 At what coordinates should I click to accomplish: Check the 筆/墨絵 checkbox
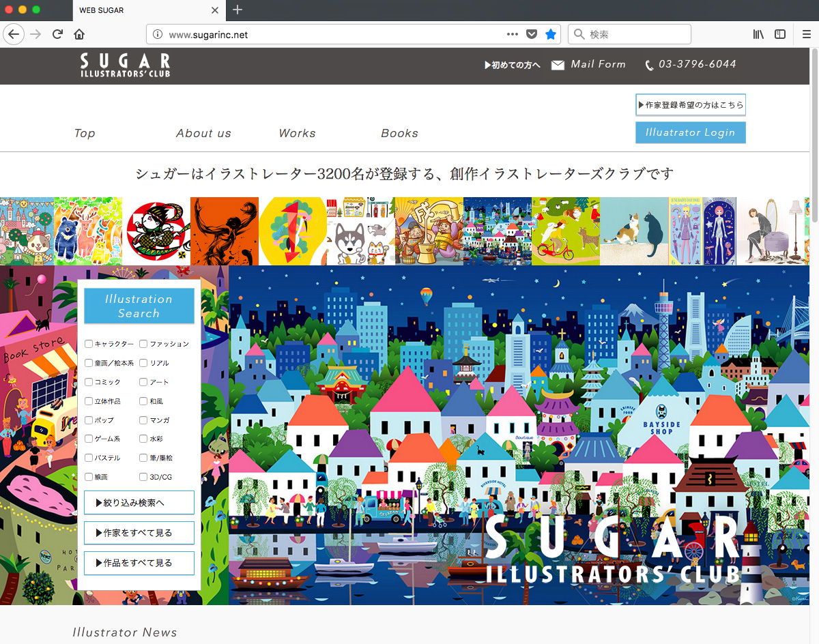tap(143, 458)
